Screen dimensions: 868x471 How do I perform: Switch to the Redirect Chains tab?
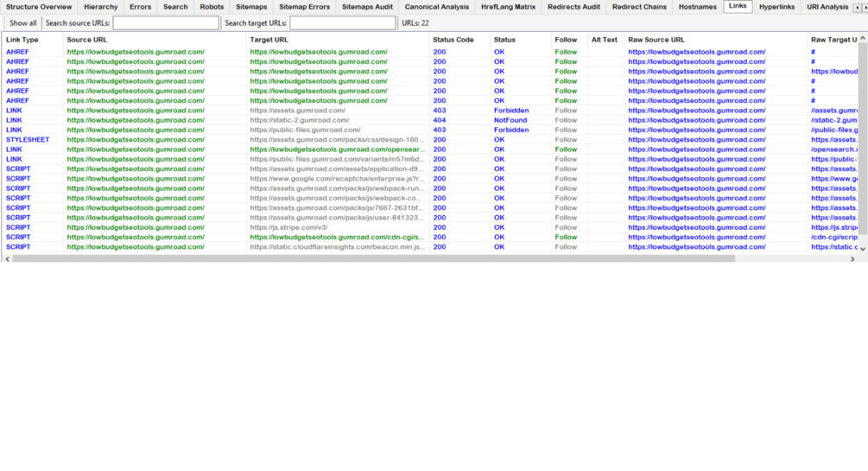639,7
